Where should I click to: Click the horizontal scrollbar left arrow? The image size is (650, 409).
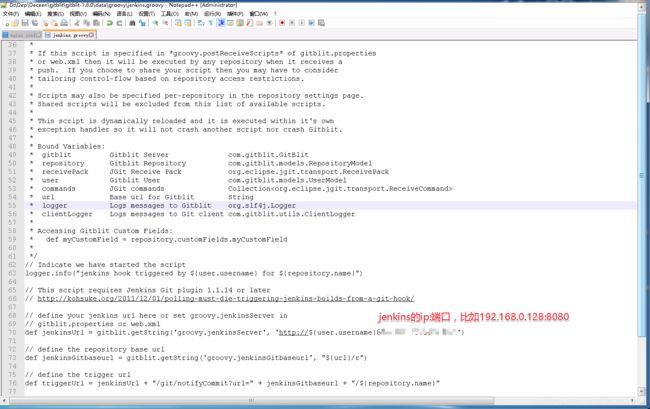coord(4,400)
